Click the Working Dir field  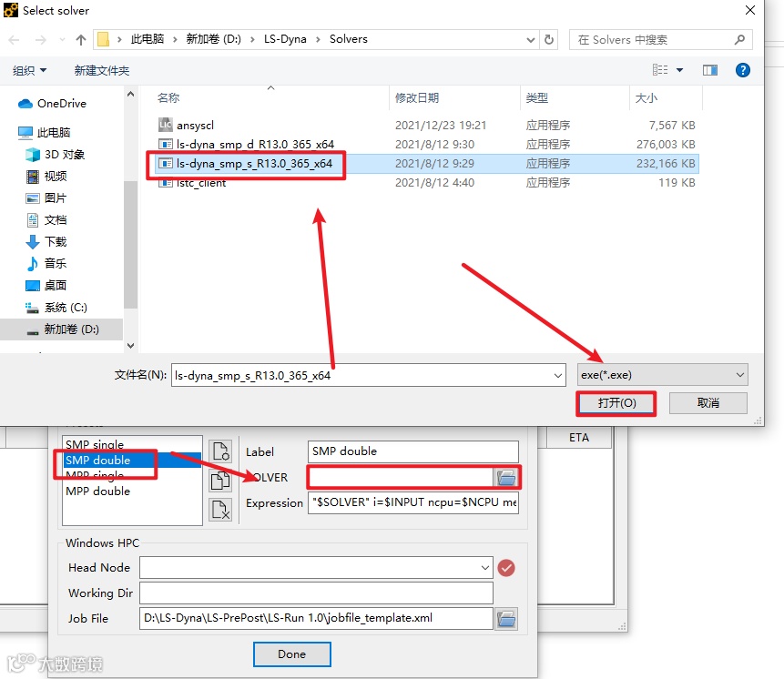(316, 593)
